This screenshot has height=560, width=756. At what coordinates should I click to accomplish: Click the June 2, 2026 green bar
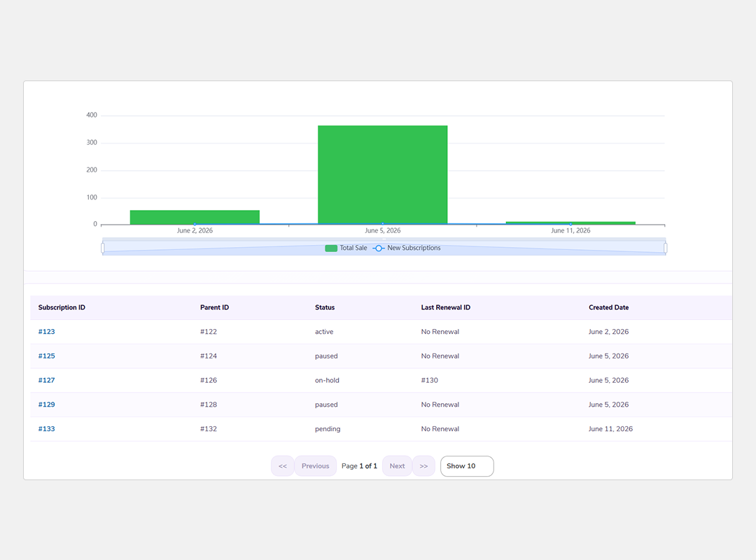195,217
